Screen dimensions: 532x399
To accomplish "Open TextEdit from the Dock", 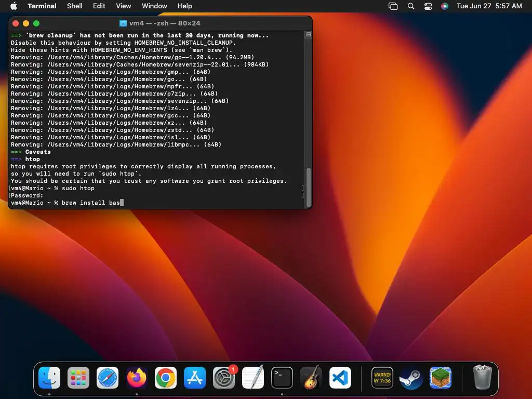I will 253,377.
